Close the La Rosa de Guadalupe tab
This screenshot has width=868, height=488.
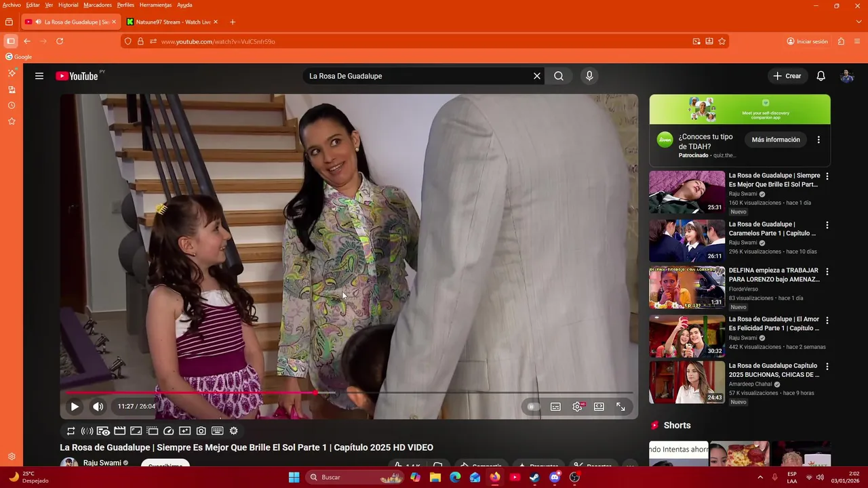(x=114, y=22)
